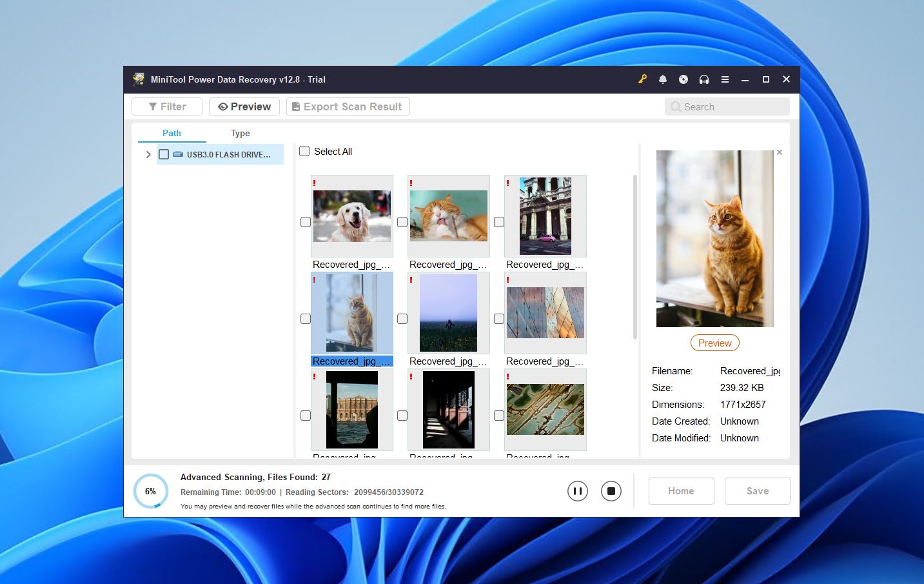Click the Preview eye icon on the toolbar
The image size is (924, 584).
224,106
